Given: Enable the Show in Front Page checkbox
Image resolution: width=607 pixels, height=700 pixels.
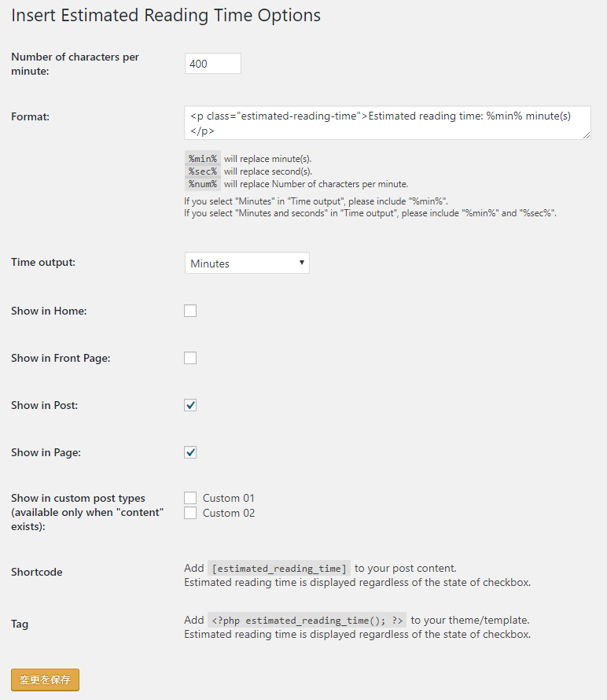Looking at the screenshot, I should (190, 358).
